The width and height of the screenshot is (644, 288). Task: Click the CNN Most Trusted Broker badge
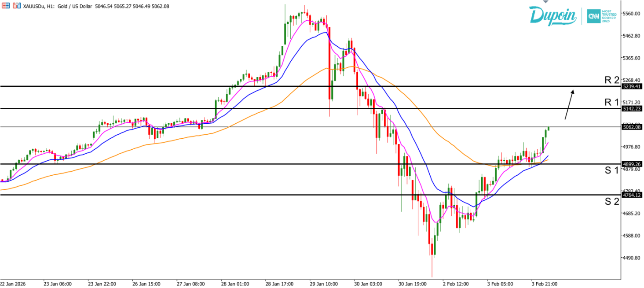click(601, 16)
